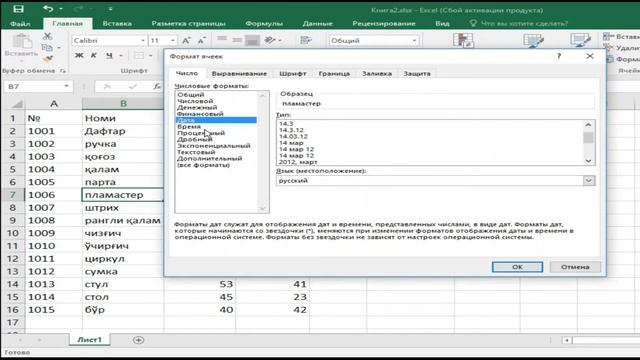Open the Язык русский language dropdown

(x=588, y=180)
